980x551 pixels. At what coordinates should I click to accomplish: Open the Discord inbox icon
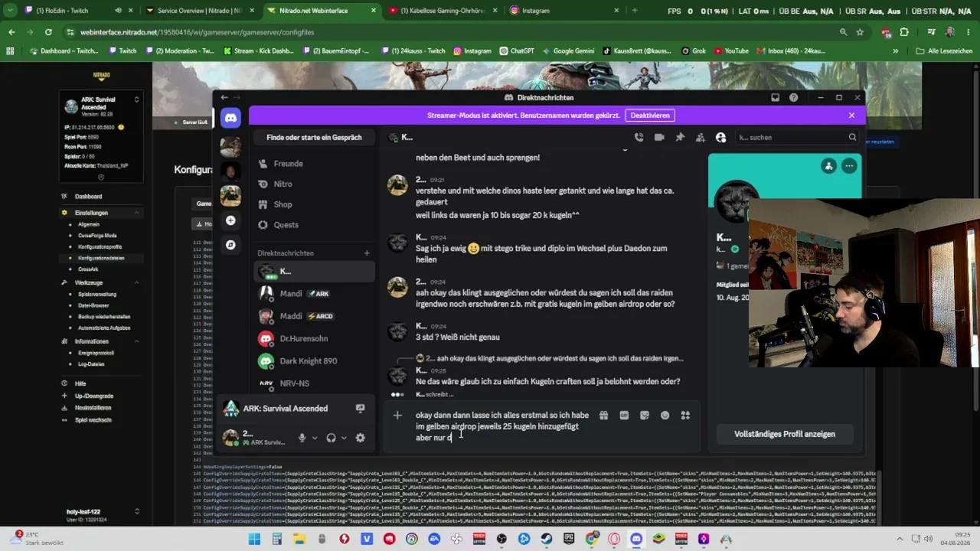[776, 98]
